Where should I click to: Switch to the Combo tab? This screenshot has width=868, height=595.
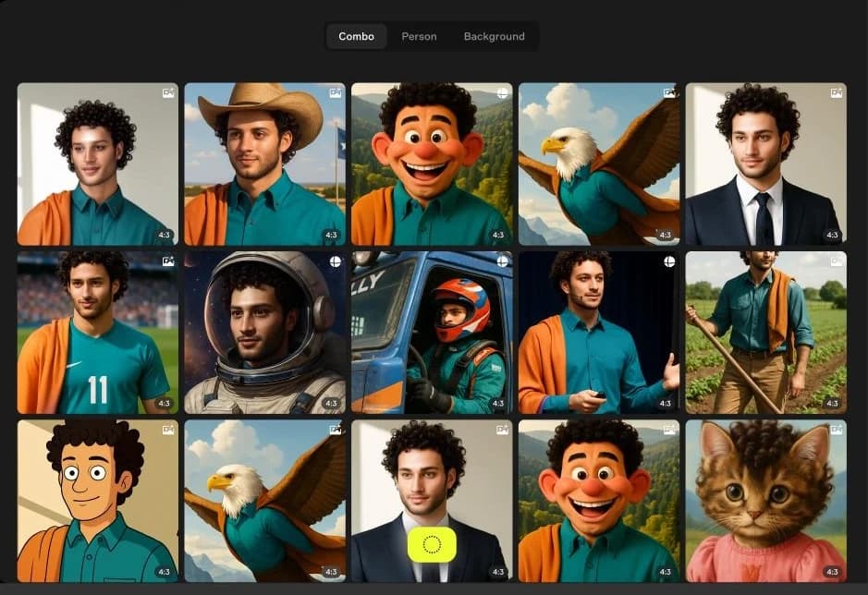pos(356,37)
